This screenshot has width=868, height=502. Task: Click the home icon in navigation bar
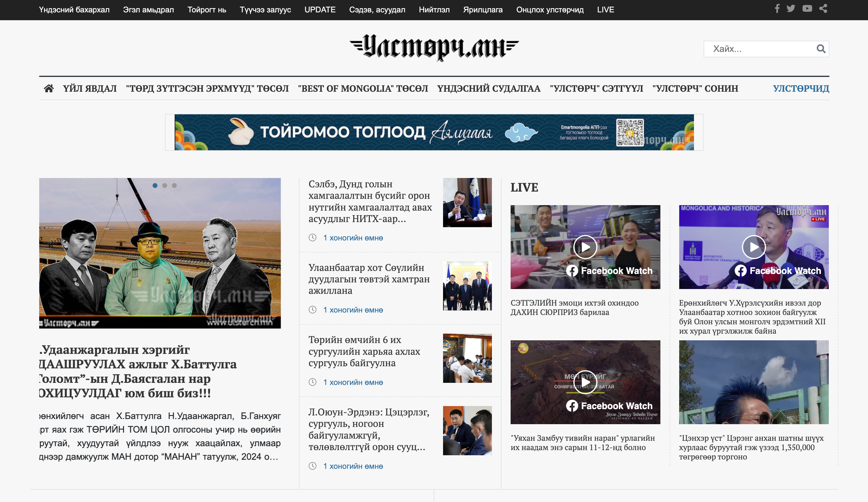pos(49,89)
